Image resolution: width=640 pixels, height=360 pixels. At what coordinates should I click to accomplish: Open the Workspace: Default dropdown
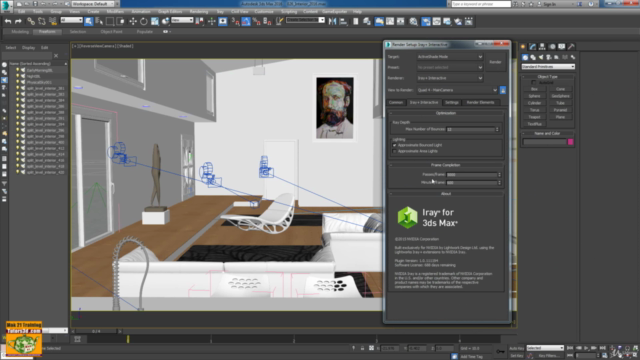[x=92, y=4]
